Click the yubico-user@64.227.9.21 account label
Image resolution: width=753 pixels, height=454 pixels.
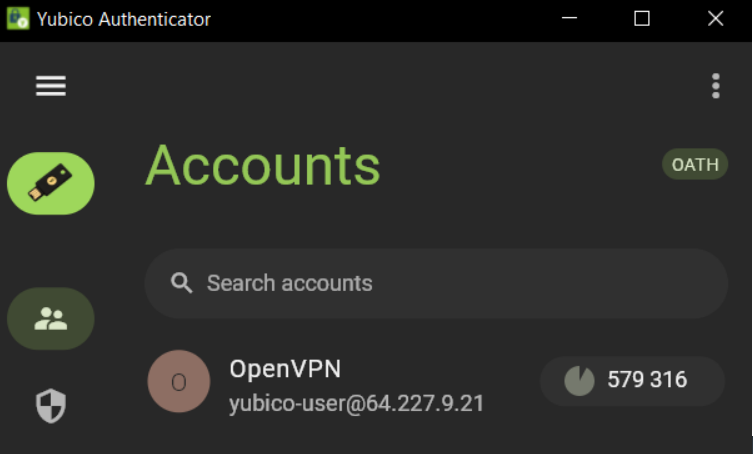coord(356,404)
